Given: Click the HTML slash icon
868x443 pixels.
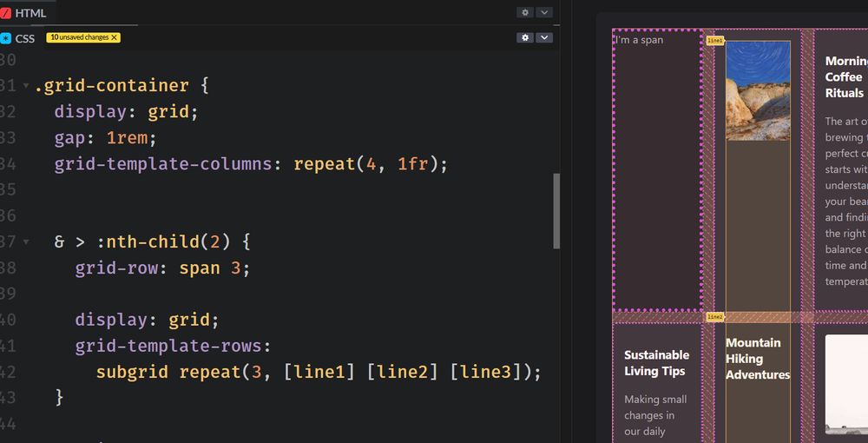Looking at the screenshot, I should tap(5, 13).
